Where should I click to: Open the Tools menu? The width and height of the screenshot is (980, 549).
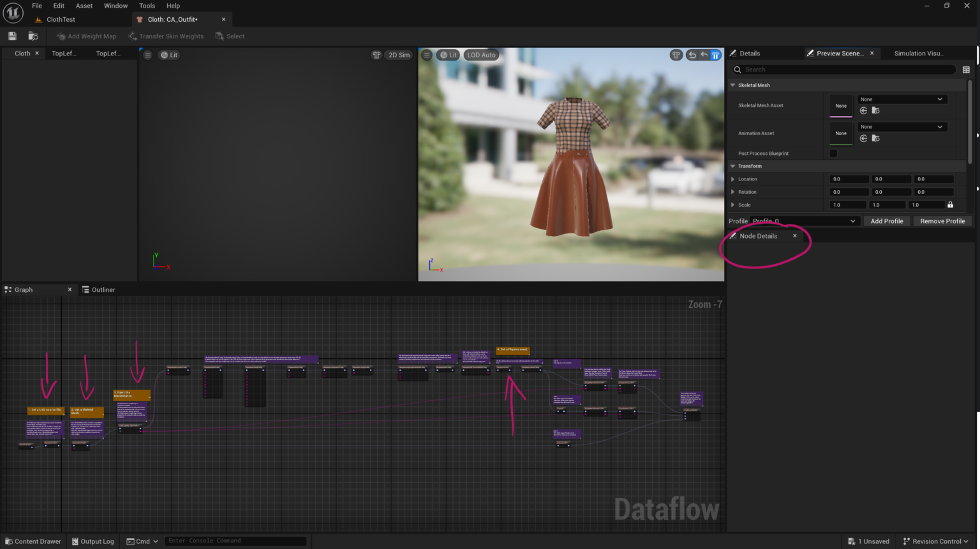[147, 6]
